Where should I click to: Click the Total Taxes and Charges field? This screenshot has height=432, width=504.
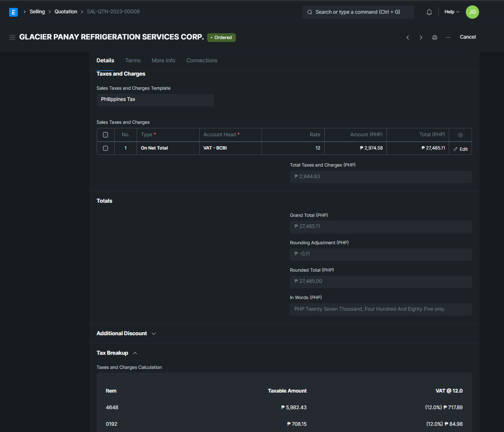click(x=381, y=177)
